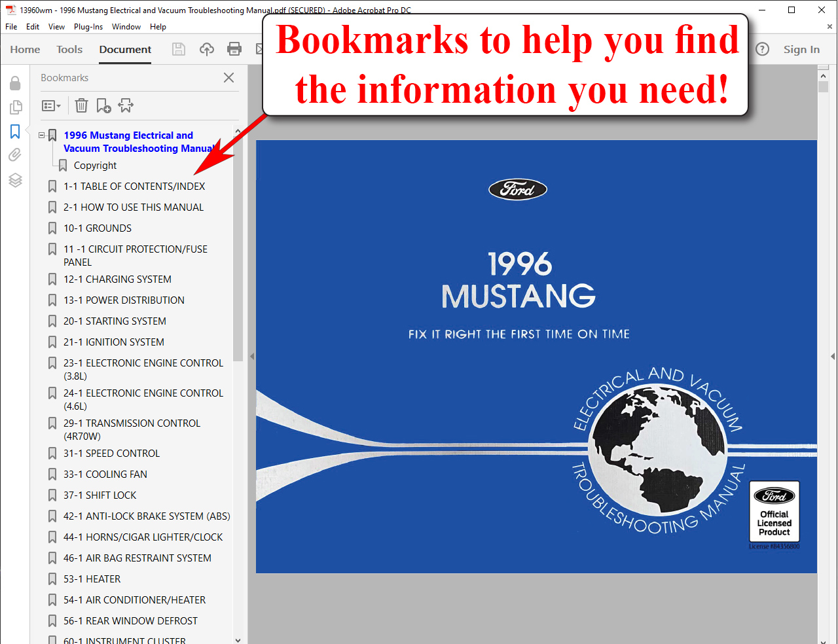Select 1996 Mustang Electrical and Vacuum bookmark
Screen dimensions: 838x644
coord(139,142)
